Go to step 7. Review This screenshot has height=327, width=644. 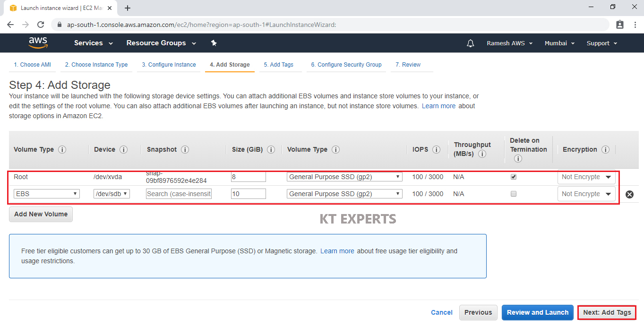point(408,65)
